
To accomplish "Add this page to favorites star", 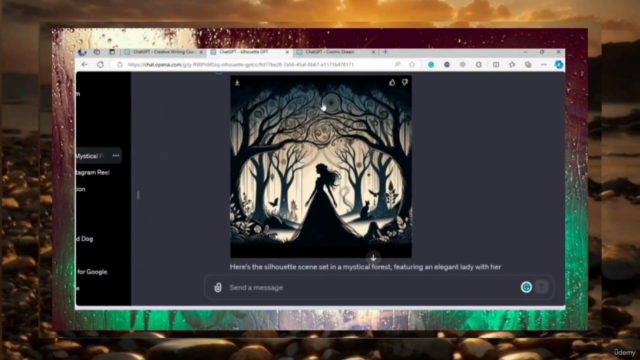I will (x=412, y=64).
